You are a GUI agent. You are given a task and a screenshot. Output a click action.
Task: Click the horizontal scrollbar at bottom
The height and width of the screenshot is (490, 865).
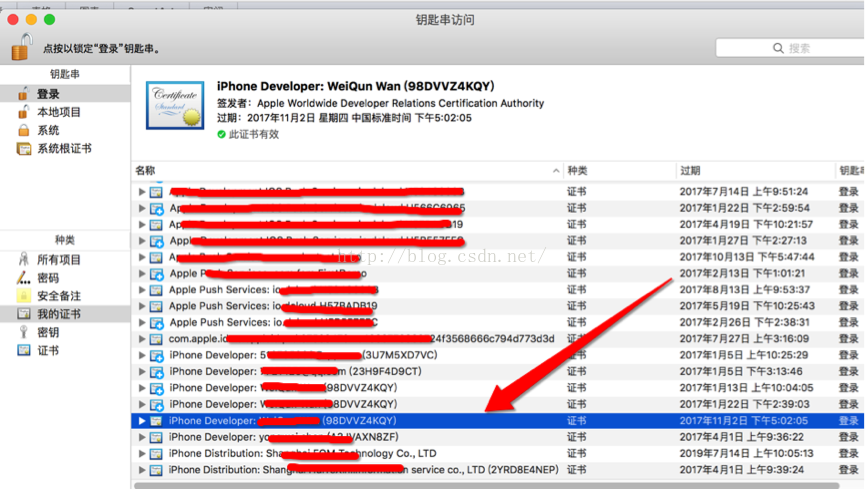485,486
